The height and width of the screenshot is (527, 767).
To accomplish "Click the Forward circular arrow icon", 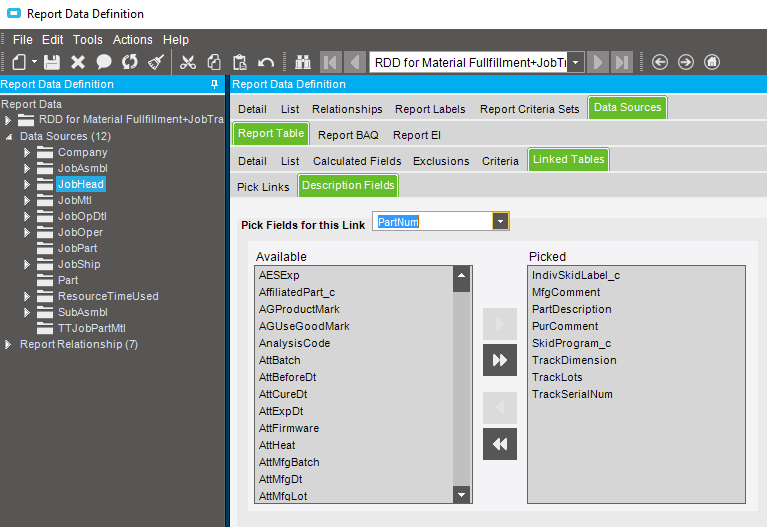I will [686, 62].
